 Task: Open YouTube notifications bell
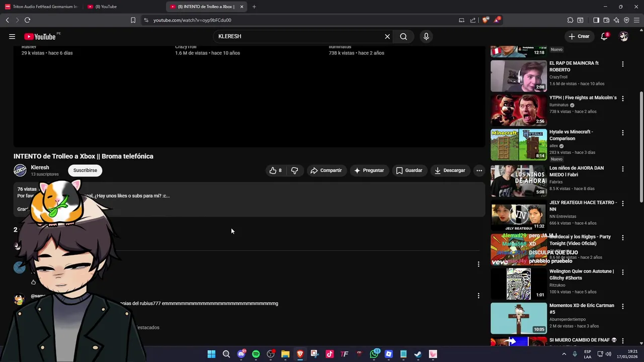tap(604, 36)
